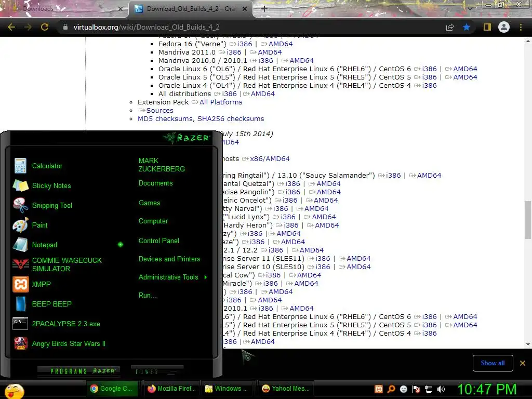
Task: Click AMD64 link for Mandriva 2011.0
Action: 270,52
